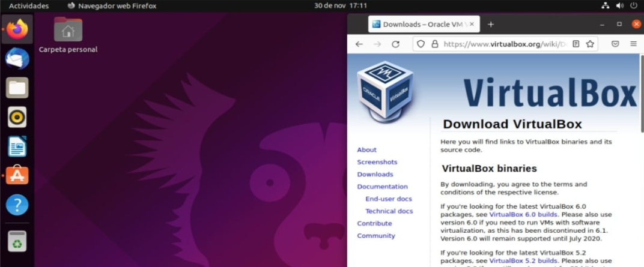Click the tracking protection shield icon

click(x=421, y=44)
